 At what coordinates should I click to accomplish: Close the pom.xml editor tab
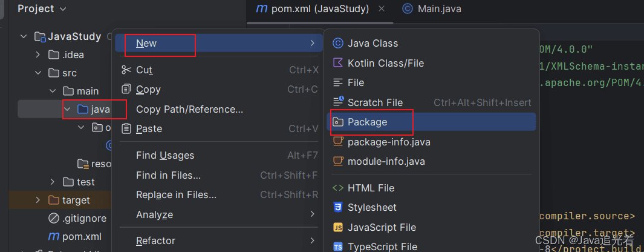pos(381,9)
